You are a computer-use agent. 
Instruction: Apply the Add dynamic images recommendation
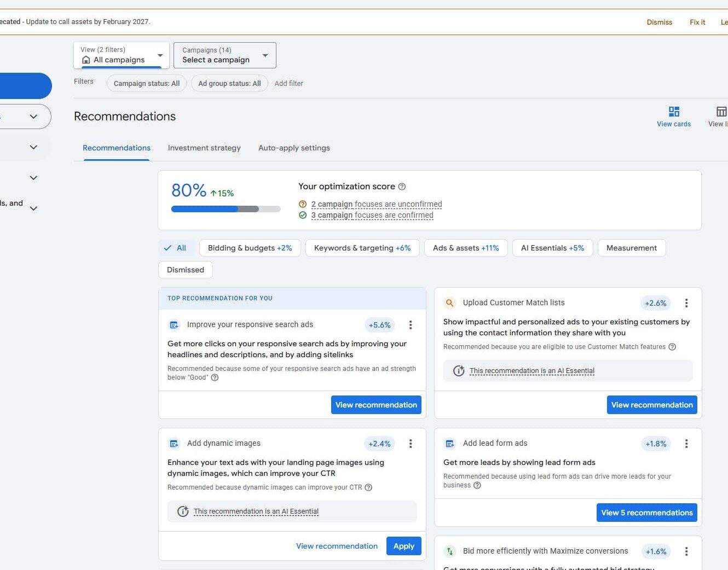point(403,546)
